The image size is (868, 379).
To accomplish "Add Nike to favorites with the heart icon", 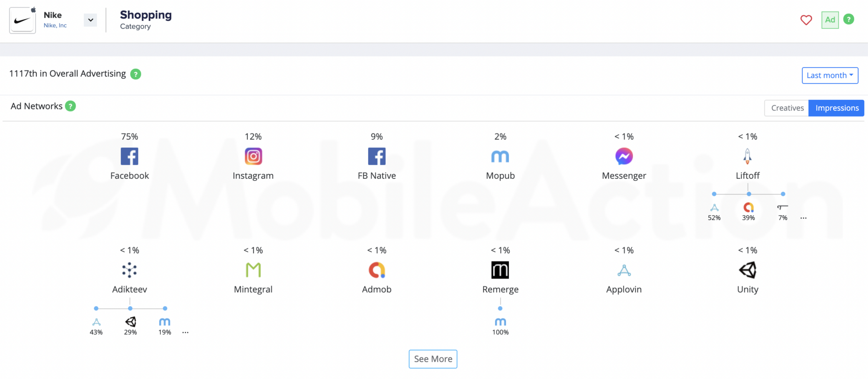I will tap(806, 20).
